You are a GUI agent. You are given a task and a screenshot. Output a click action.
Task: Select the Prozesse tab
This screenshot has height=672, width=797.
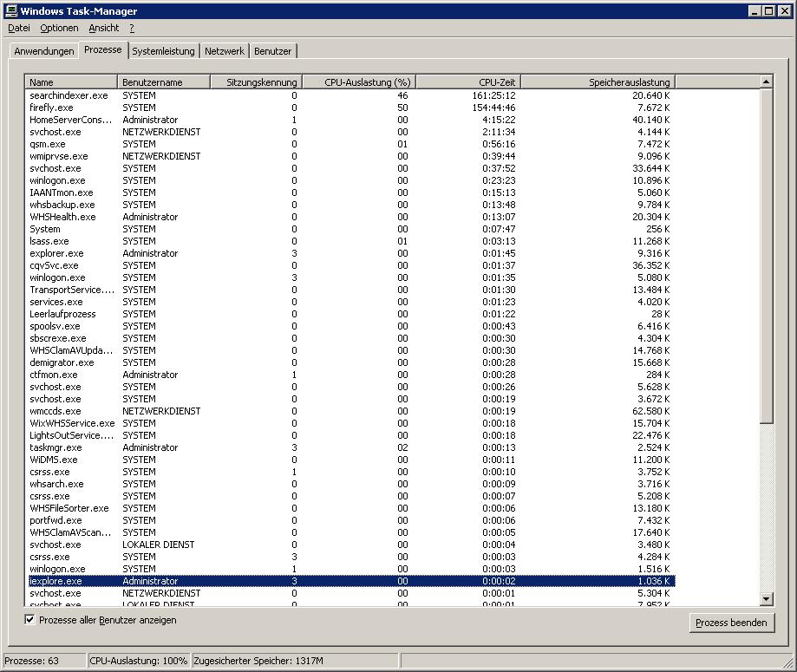[103, 49]
